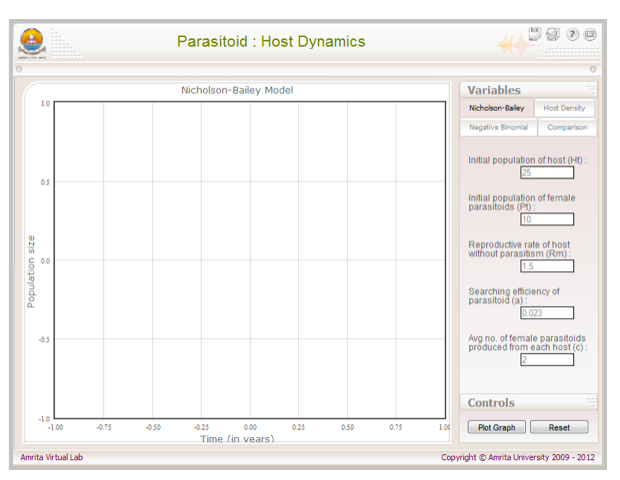Click the initial host population field

pyautogui.click(x=547, y=172)
